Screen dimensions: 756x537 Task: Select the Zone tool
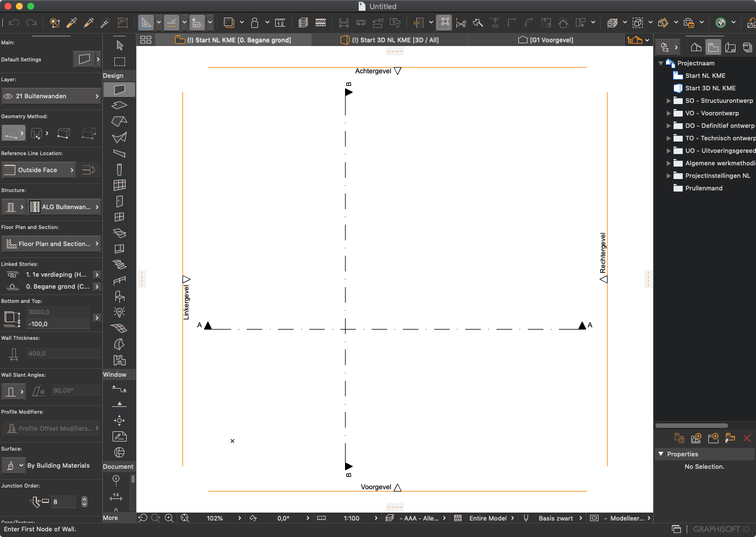[119, 360]
